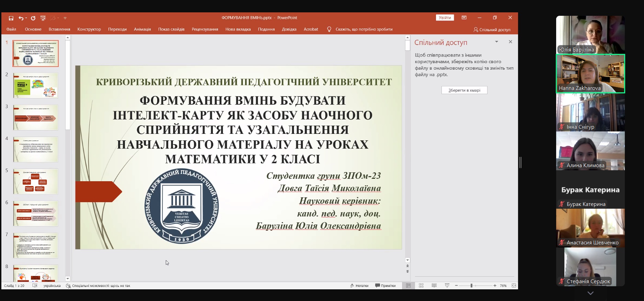Screen dimensions: 644x301
Task: Expand more participants with the down chevron
Action: [x=590, y=293]
